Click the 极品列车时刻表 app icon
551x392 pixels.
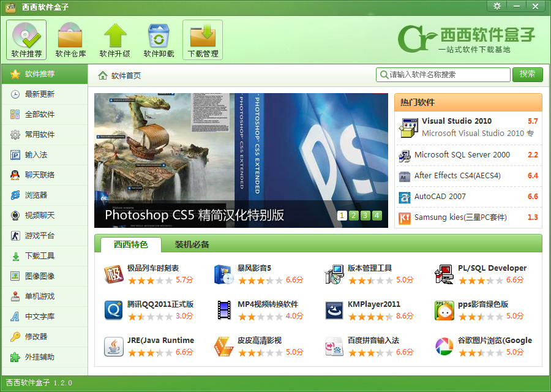(x=113, y=274)
